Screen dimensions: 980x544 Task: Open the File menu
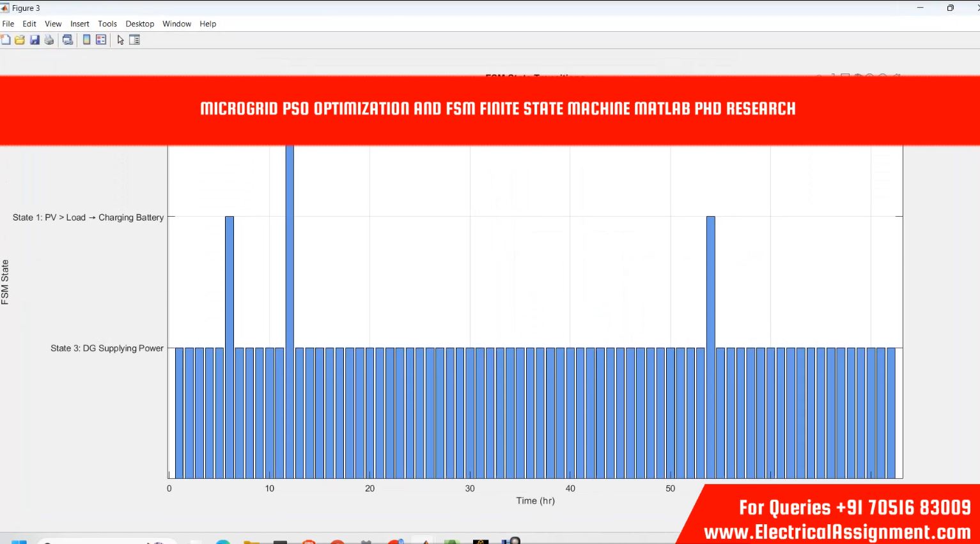[8, 24]
